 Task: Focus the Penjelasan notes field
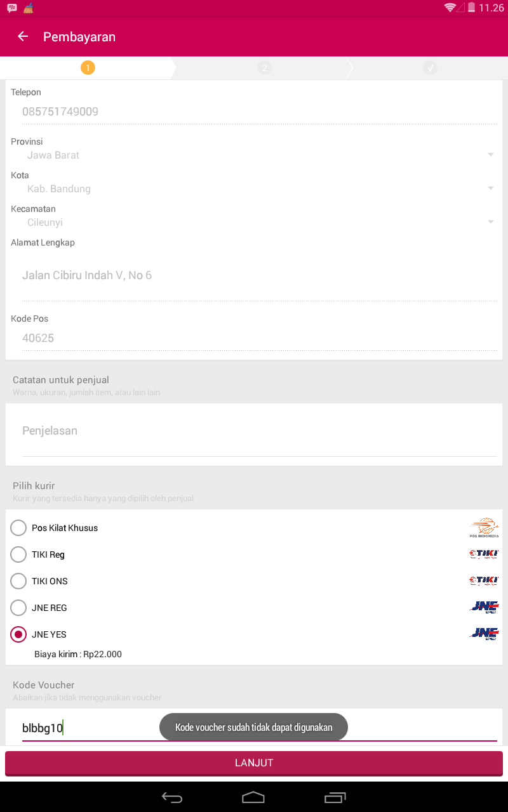(254, 431)
